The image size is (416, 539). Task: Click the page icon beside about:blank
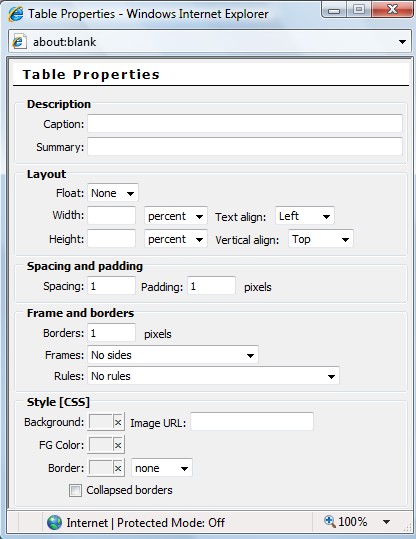pos(19,42)
